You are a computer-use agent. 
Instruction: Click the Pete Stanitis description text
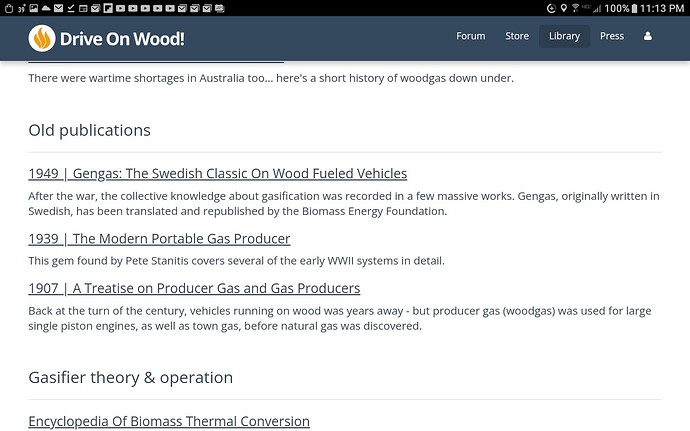pos(236,261)
